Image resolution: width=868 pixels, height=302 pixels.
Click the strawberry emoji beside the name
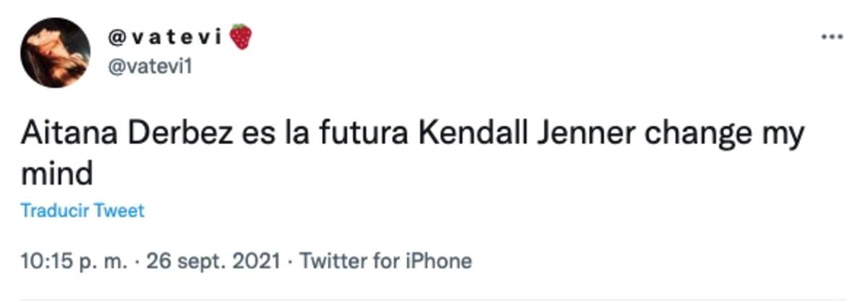tap(241, 36)
